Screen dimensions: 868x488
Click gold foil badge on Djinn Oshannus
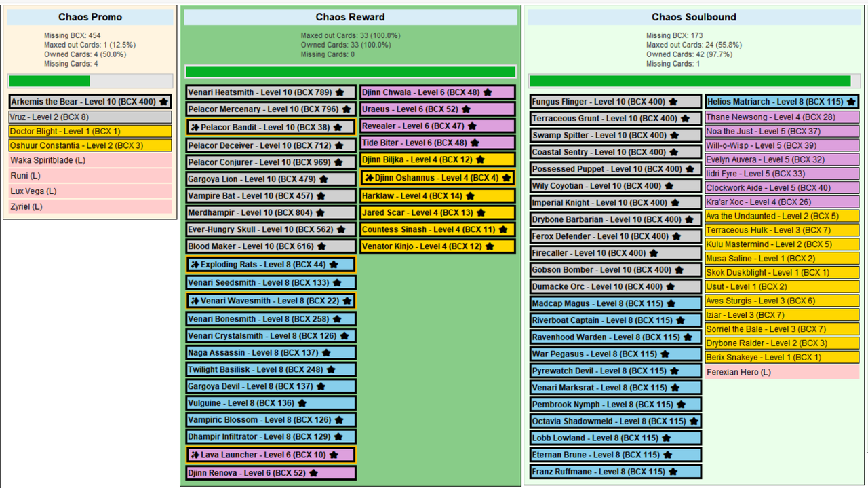click(370, 178)
